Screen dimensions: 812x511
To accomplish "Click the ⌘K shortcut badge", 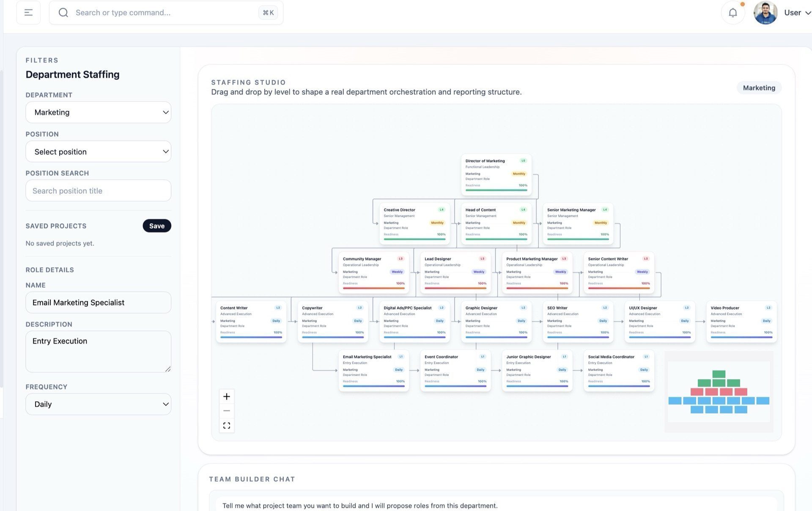I will tap(268, 13).
